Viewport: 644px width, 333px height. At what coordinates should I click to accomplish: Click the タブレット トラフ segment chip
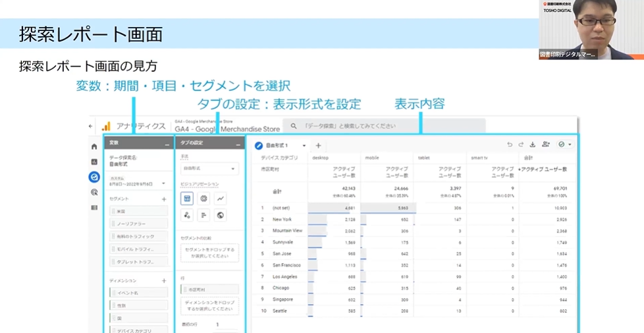click(139, 262)
